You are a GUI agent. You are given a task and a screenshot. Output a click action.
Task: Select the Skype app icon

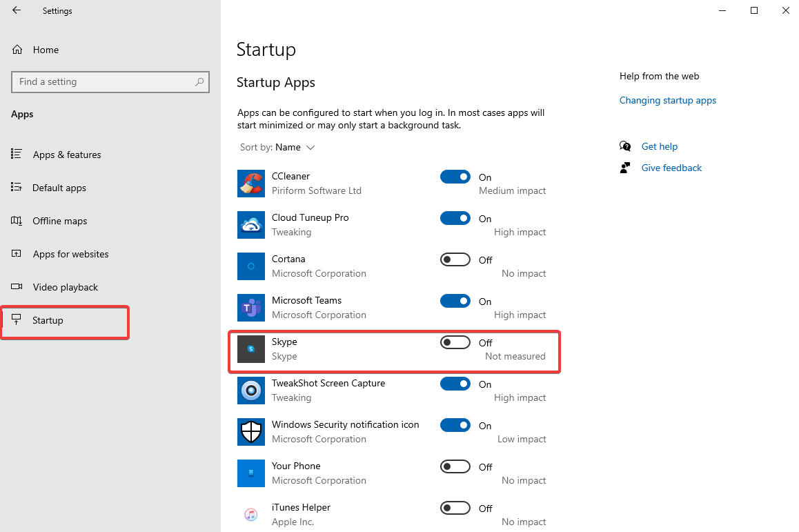[x=250, y=349]
